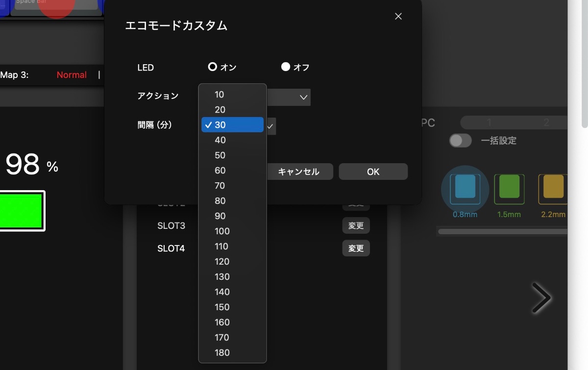This screenshot has width=588, height=370.
Task: Click the green battery level indicator
Action: [21, 211]
